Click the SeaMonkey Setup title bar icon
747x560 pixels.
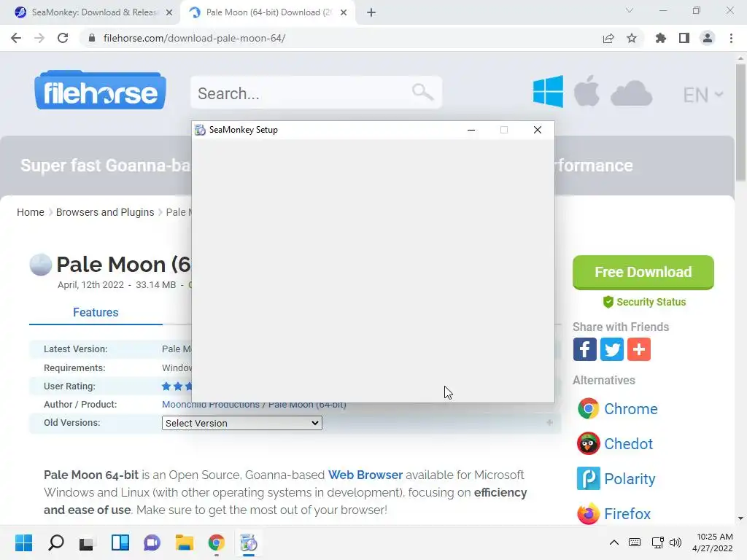point(201,130)
